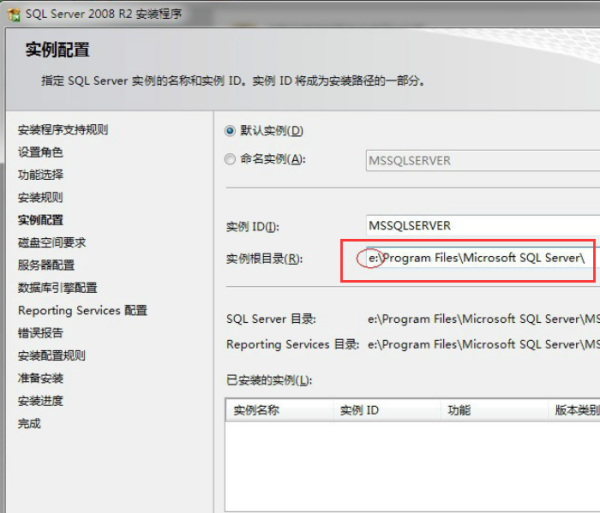Image resolution: width=600 pixels, height=513 pixels.
Task: Click 设置角色 in the step list
Action: point(40,152)
